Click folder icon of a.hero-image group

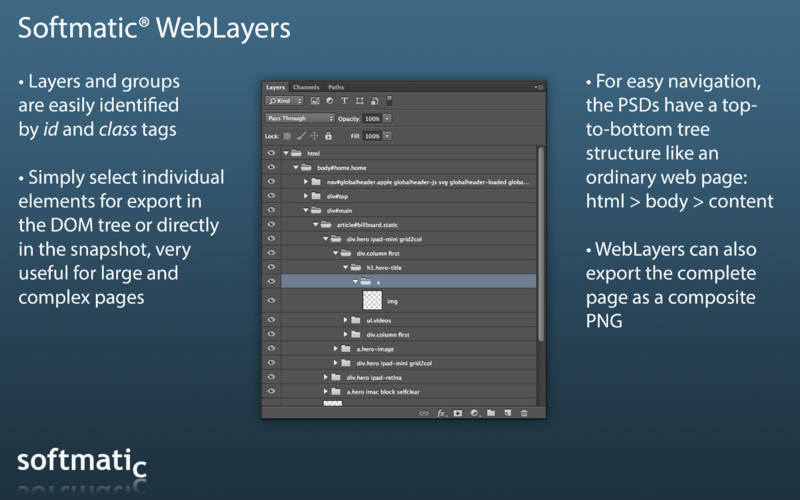346,349
